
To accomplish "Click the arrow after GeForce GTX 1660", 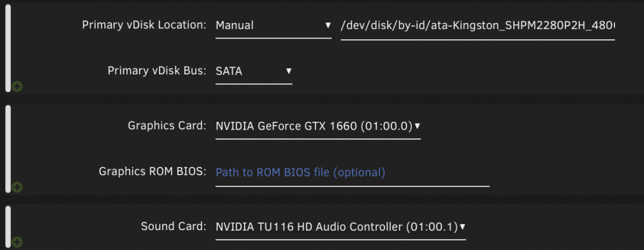I will click(417, 126).
